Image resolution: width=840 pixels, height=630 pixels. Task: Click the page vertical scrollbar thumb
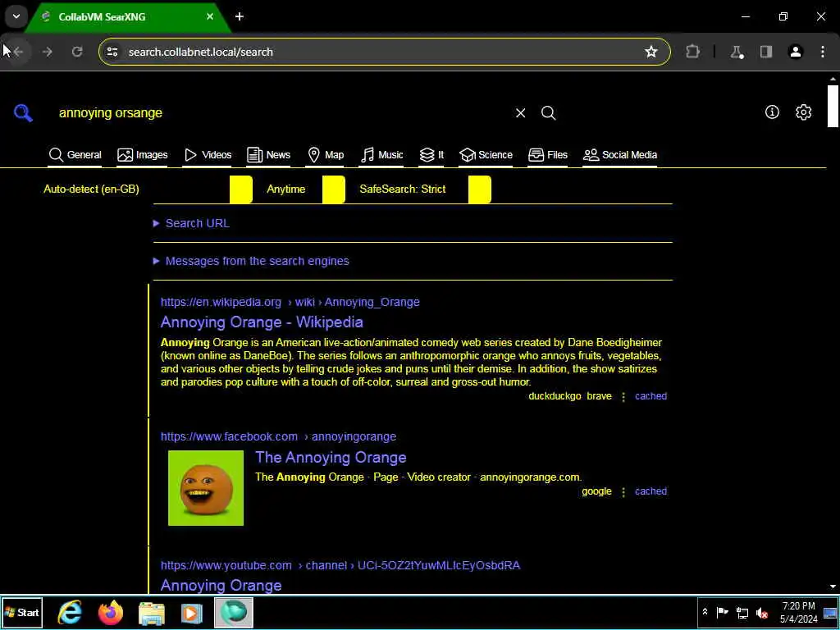833,106
